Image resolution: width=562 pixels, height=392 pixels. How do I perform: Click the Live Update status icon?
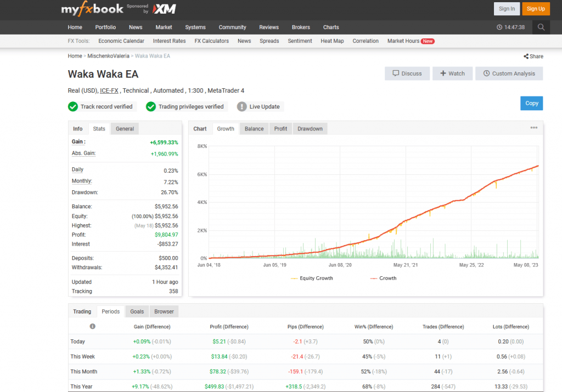(x=241, y=106)
